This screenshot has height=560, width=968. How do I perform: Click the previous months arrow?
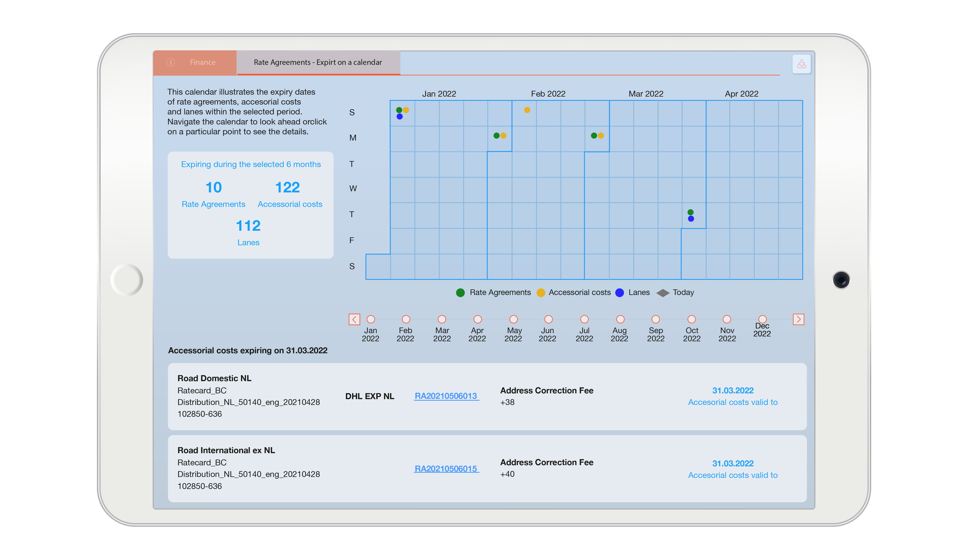coord(354,319)
